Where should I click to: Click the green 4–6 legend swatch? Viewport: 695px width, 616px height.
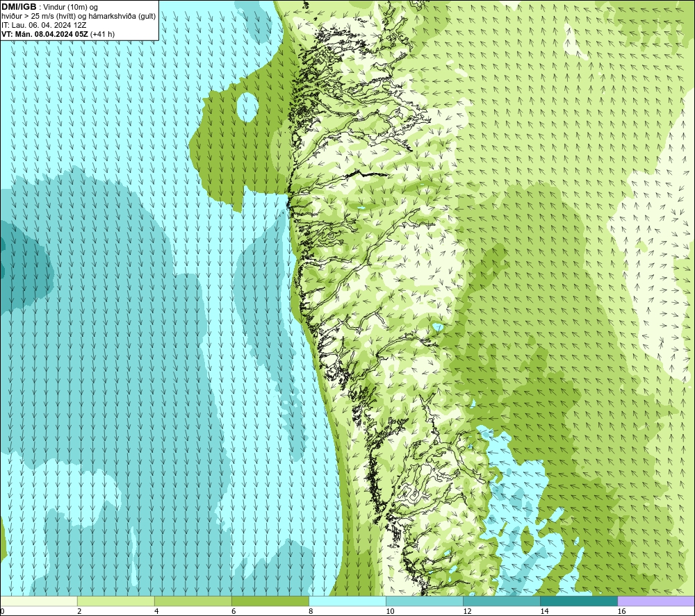[x=193, y=601]
